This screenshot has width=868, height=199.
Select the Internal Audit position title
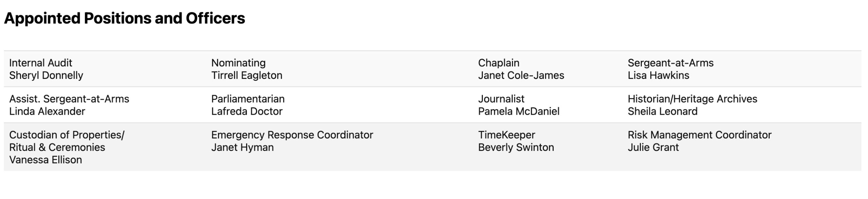41,63
